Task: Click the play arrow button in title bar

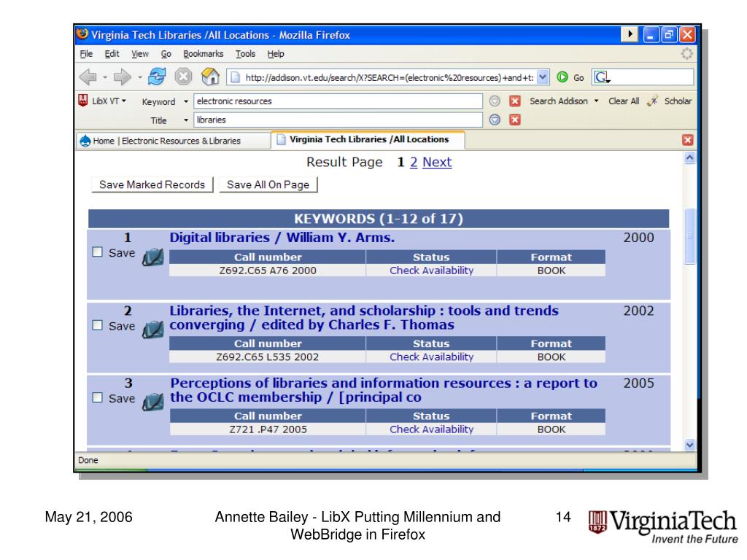Action: coord(630,34)
